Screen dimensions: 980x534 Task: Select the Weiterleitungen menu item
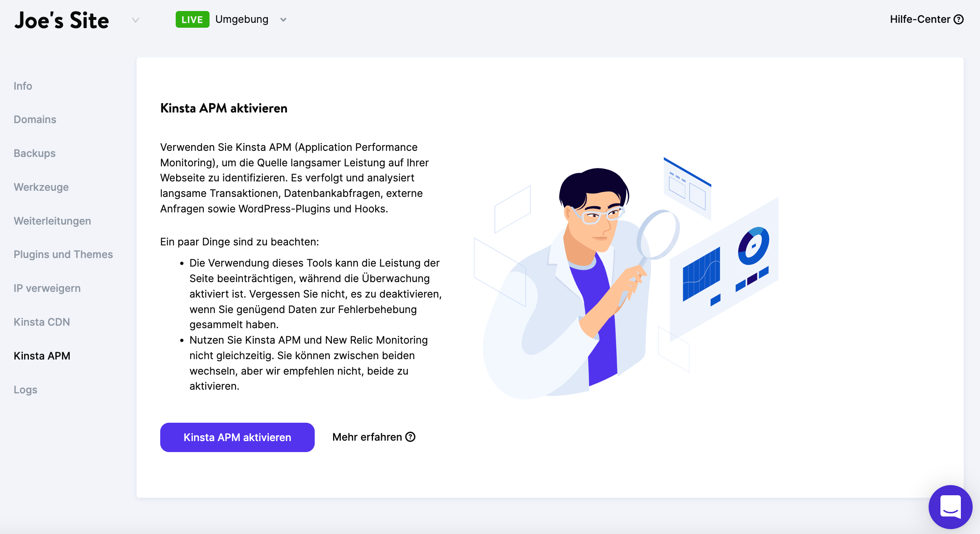(53, 220)
